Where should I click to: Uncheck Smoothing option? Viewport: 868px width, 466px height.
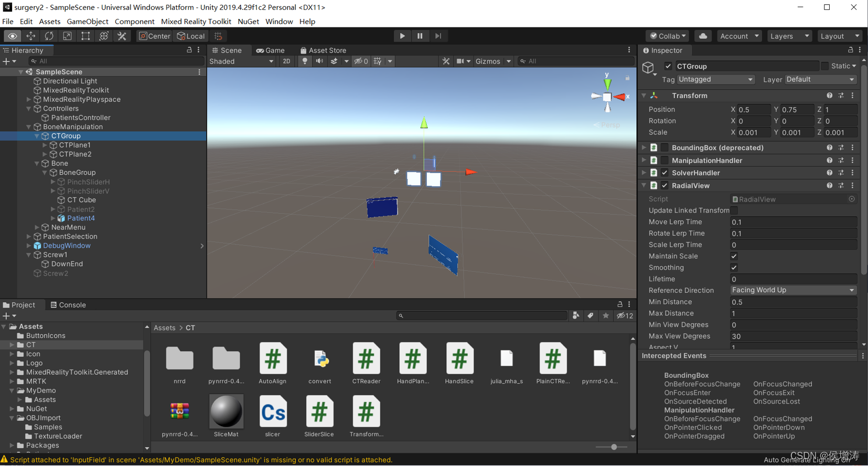(734, 268)
